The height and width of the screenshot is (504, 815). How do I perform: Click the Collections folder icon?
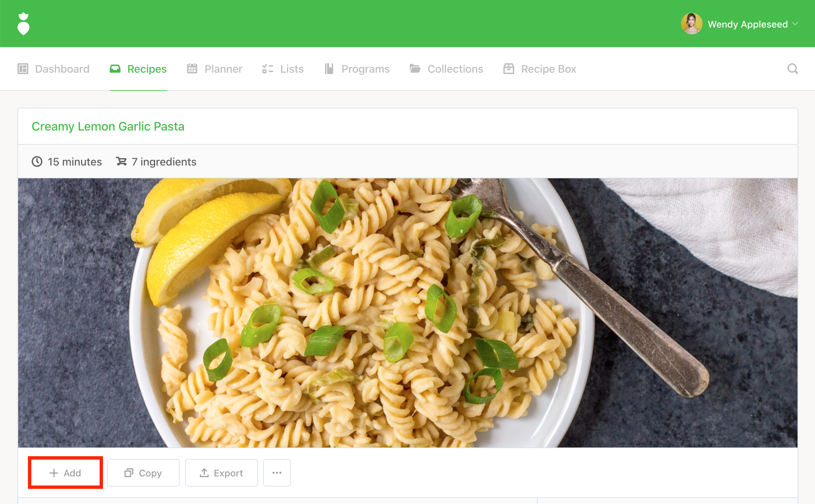click(x=415, y=69)
